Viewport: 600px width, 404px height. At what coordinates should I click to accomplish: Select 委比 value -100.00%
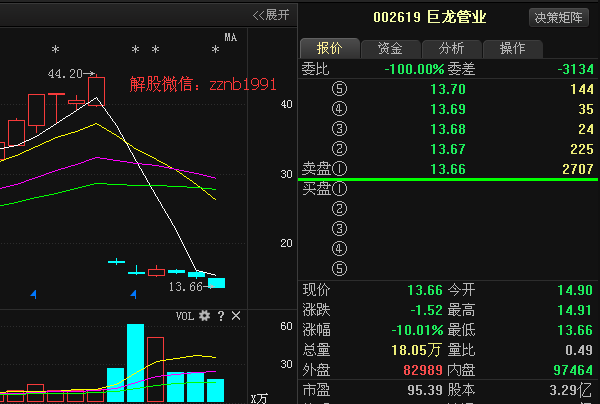coord(414,69)
